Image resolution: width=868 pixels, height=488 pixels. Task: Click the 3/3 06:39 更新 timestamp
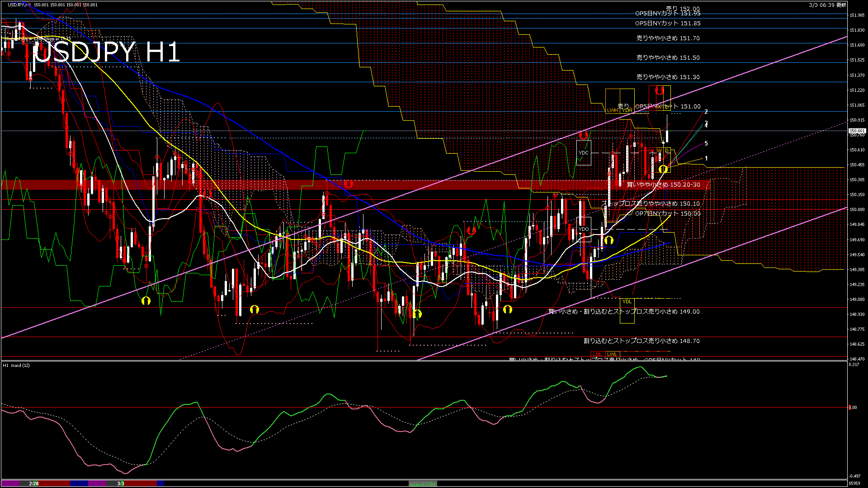tap(827, 5)
